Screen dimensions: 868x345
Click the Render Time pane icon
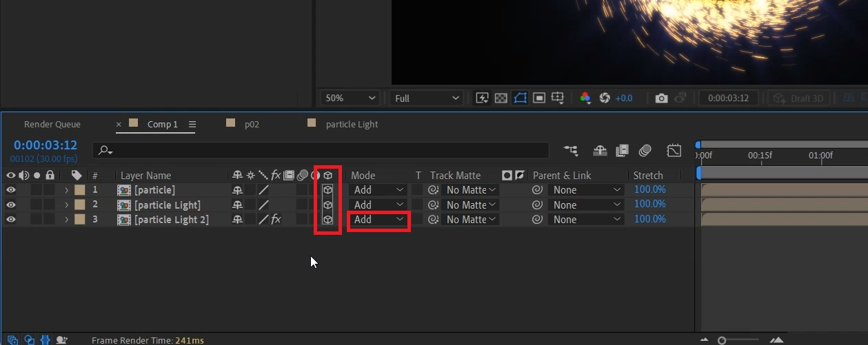click(62, 339)
